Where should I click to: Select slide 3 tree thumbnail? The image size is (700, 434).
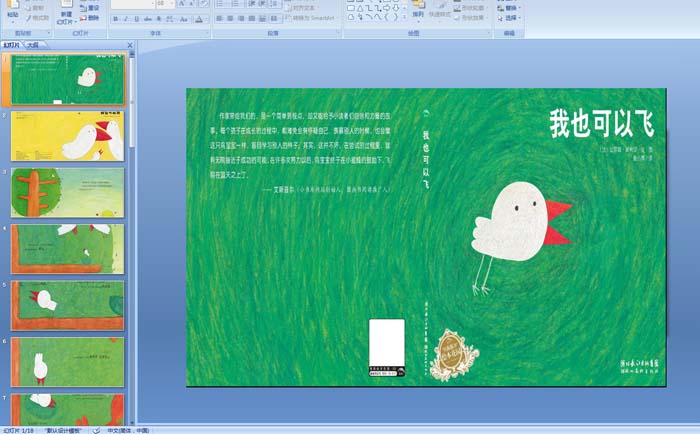pyautogui.click(x=67, y=192)
